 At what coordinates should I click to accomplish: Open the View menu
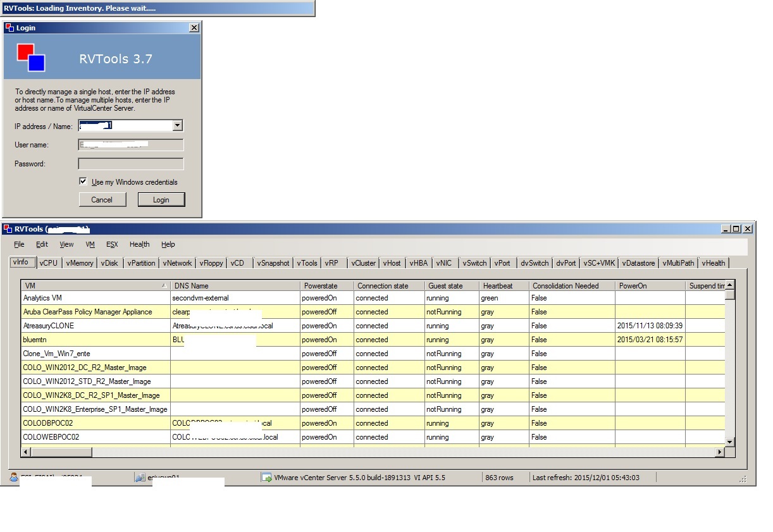[x=66, y=244]
